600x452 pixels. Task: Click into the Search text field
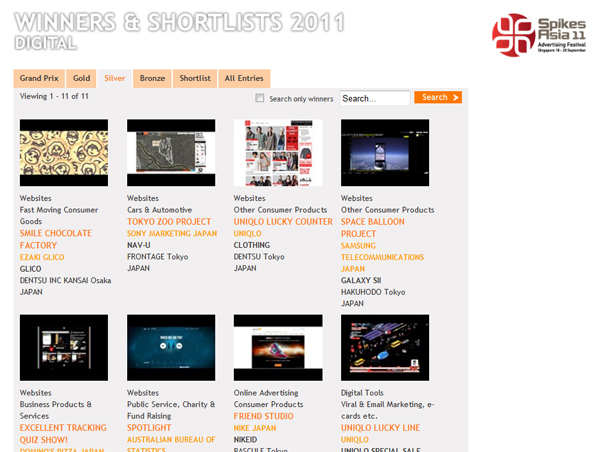375,98
